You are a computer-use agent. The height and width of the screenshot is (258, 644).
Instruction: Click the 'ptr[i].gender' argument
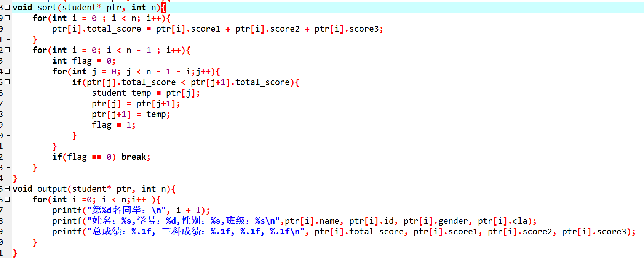pos(436,221)
